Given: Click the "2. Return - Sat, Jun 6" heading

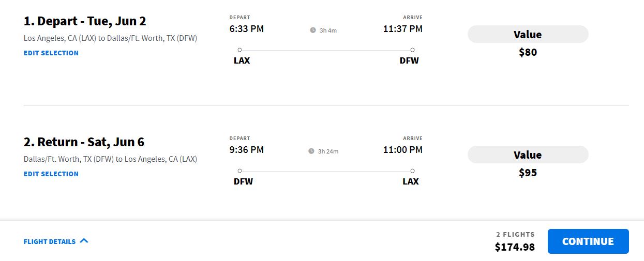Looking at the screenshot, I should point(84,142).
